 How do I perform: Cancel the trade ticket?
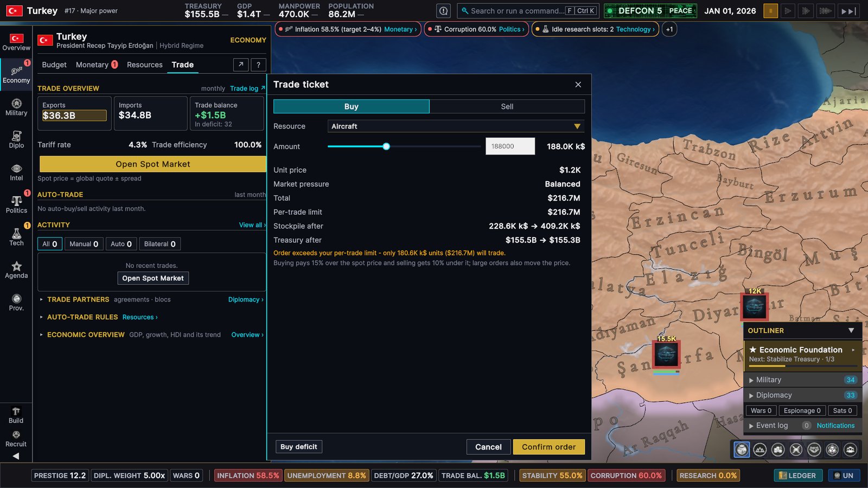(x=489, y=447)
